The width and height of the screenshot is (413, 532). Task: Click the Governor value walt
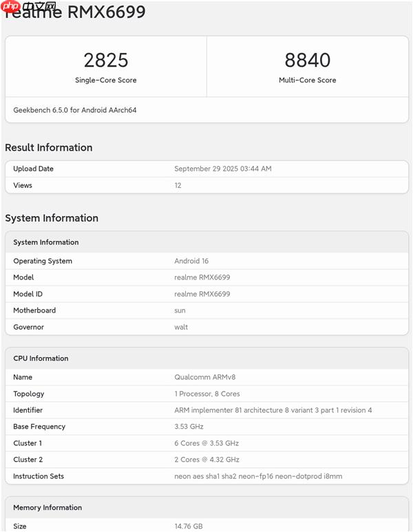click(181, 327)
